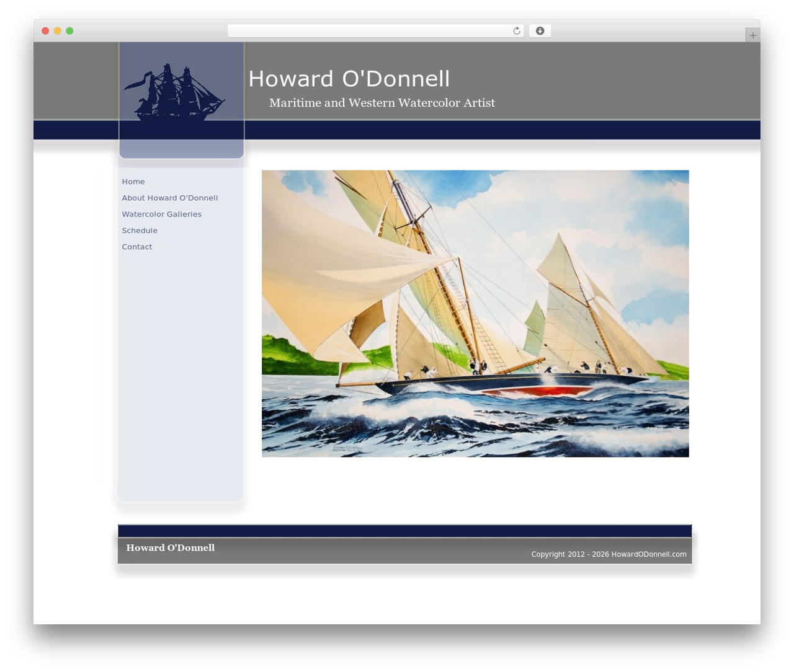794x672 pixels.
Task: Click the Maritime and Western Watercolor Artist tagline
Action: [x=382, y=103]
